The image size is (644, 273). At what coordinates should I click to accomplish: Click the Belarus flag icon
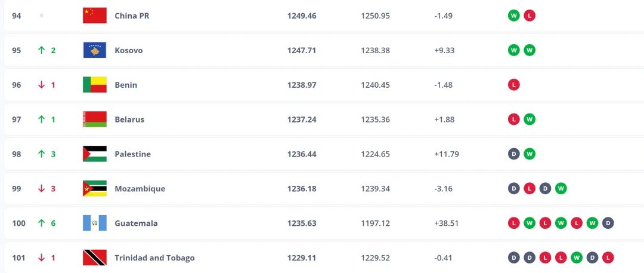94,119
